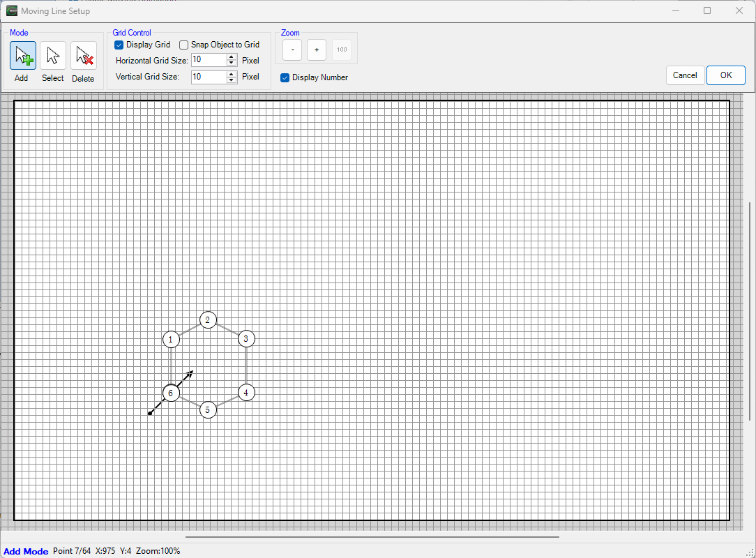Select point 3 on the canvas

coord(246,339)
